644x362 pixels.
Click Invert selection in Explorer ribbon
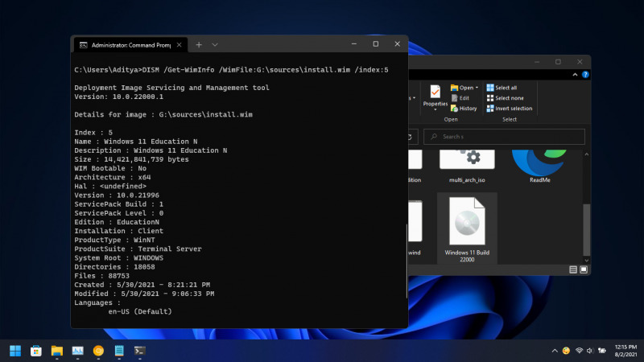click(x=510, y=109)
